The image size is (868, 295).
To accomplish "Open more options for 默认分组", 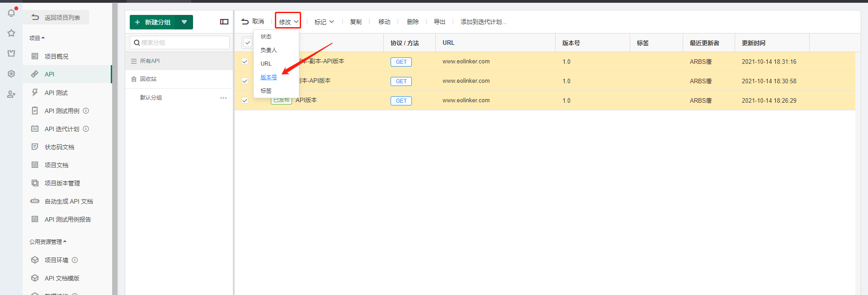I will pyautogui.click(x=223, y=98).
